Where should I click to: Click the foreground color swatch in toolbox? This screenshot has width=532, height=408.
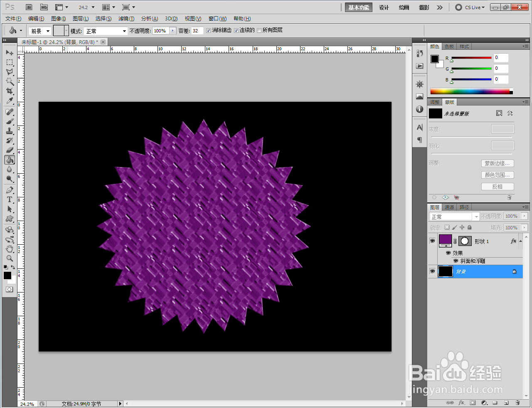point(7,275)
